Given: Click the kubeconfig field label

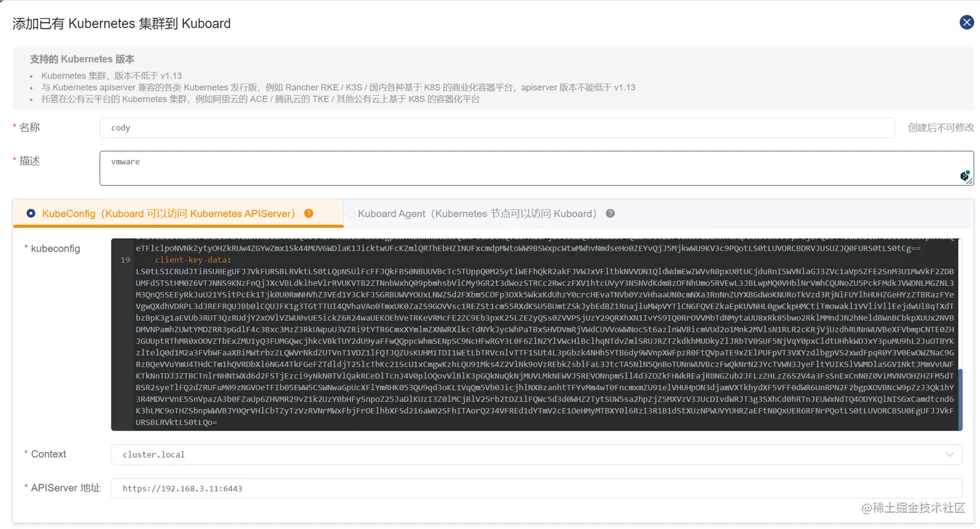Looking at the screenshot, I should [56, 248].
